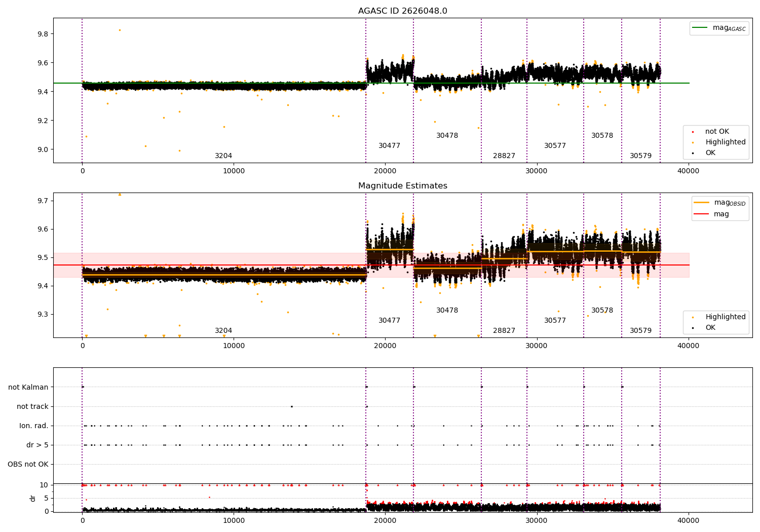
Task: Click obsid label 3204 in top panel
Action: (223, 156)
